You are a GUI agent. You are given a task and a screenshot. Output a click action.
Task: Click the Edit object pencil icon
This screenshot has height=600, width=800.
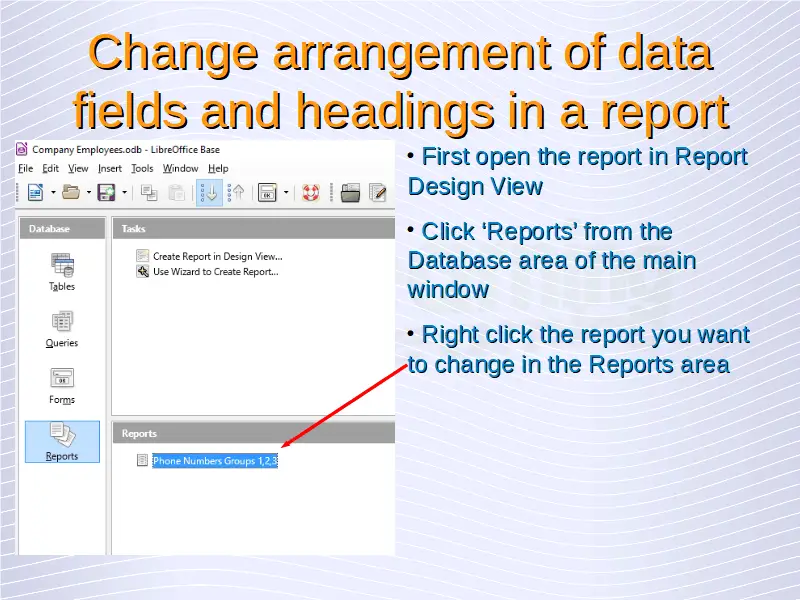point(378,193)
